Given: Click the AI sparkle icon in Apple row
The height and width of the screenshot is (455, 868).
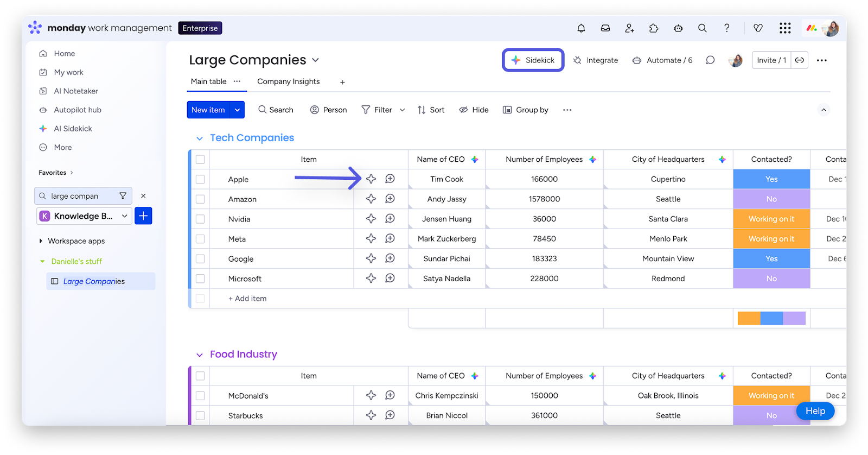Looking at the screenshot, I should coord(371,179).
